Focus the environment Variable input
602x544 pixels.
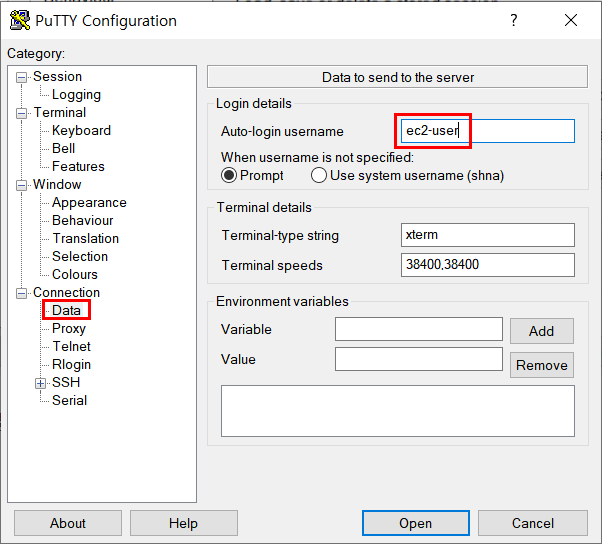418,329
